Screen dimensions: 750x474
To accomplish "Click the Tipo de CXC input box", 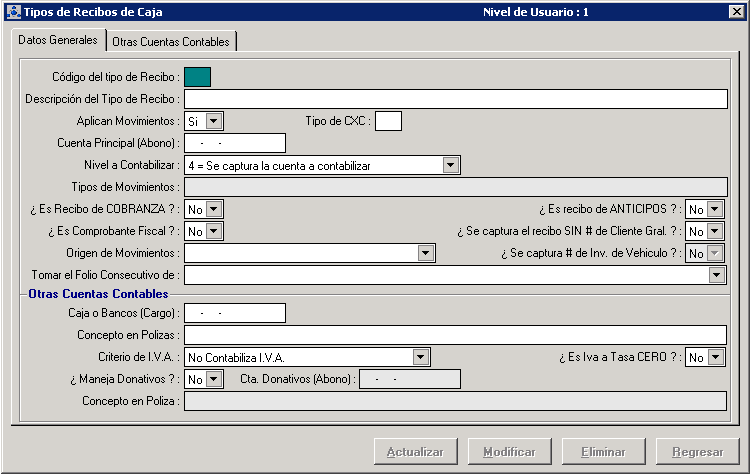I will coord(388,121).
